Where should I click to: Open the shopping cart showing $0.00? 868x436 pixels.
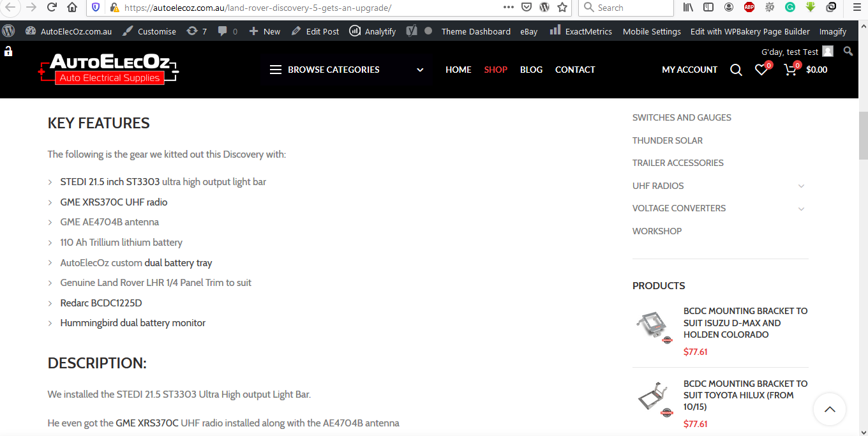pyautogui.click(x=805, y=70)
